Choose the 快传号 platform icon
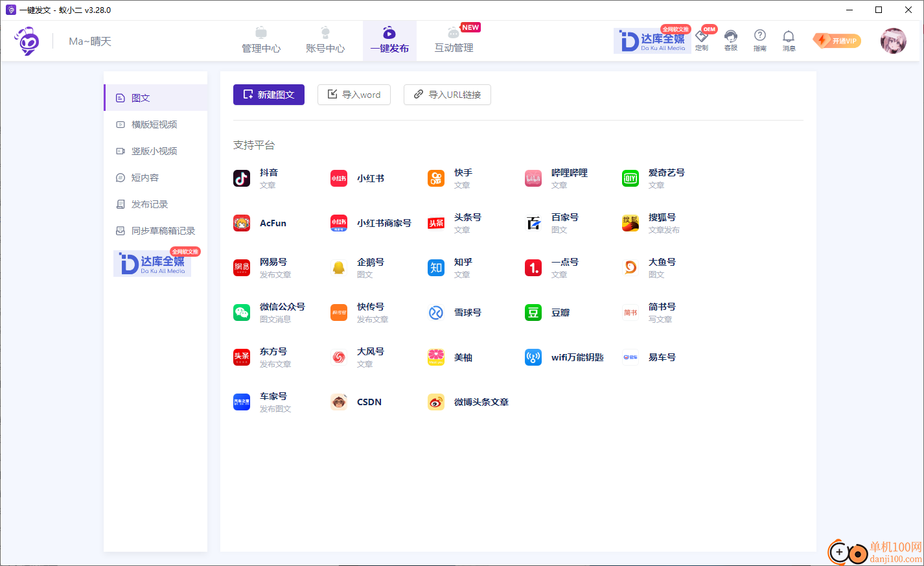Viewport: 924px width, 566px height. coord(339,312)
